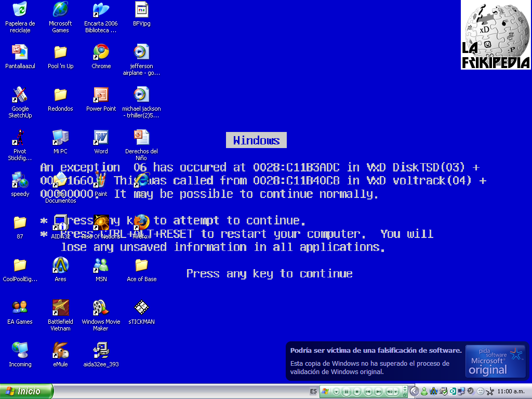532x399 pixels.
Task: Open the Chrome desktop shortcut
Action: pyautogui.click(x=101, y=52)
